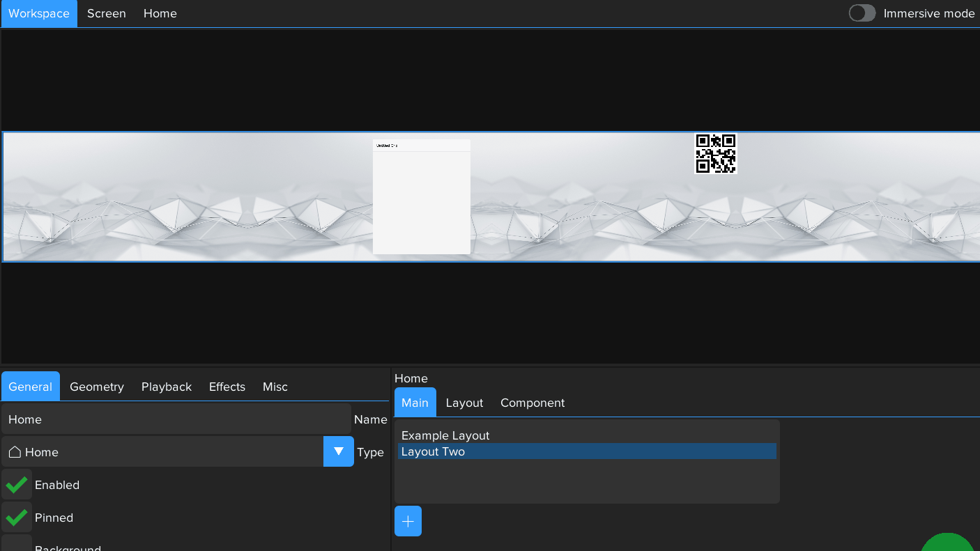Open the Home tab in top bar

[x=160, y=13]
